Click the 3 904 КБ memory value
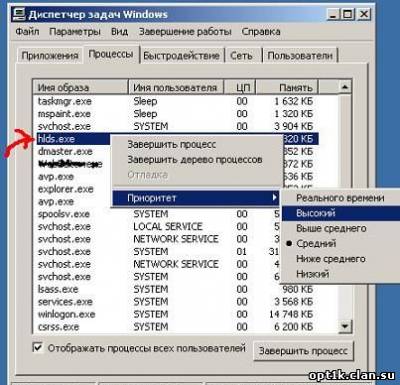Screen dimensions: 400x385 click(293, 126)
